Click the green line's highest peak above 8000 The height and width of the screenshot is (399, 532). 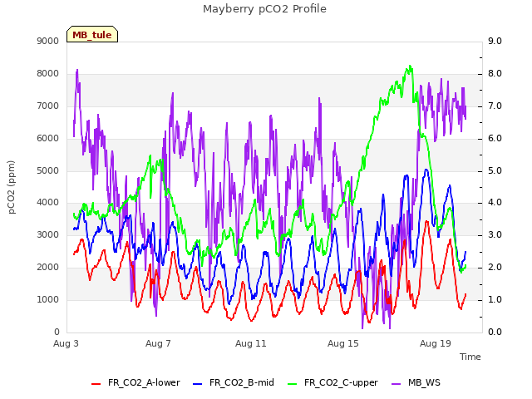tap(410, 66)
